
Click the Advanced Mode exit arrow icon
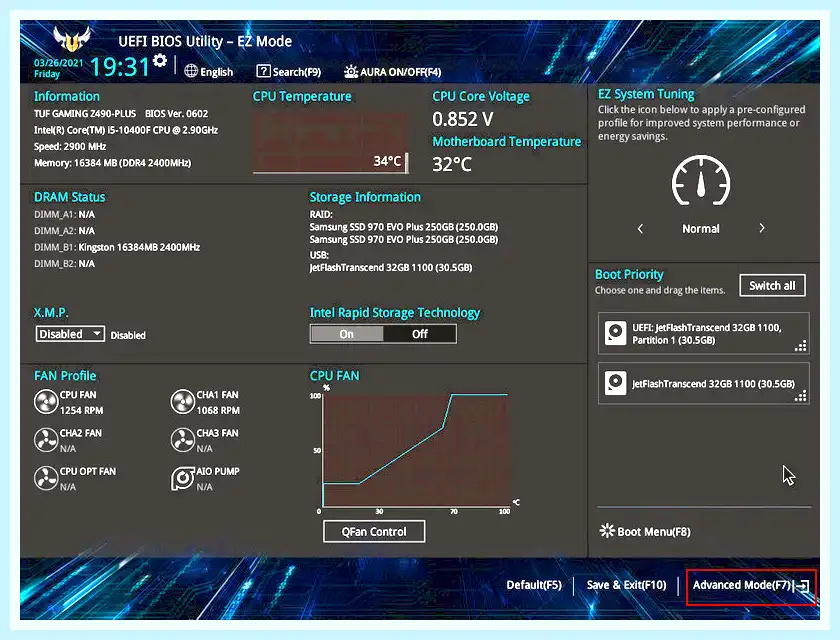click(802, 585)
